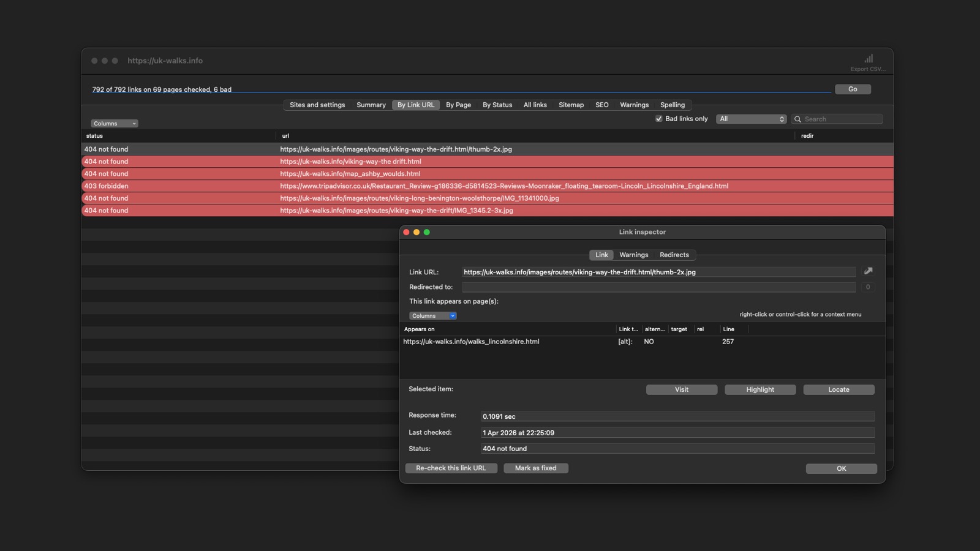Select By Link URL tab
The width and height of the screenshot is (980, 551).
pyautogui.click(x=416, y=105)
